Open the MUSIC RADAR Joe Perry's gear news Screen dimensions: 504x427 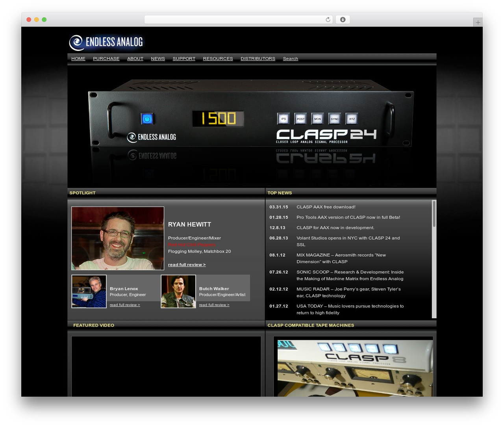point(348,292)
